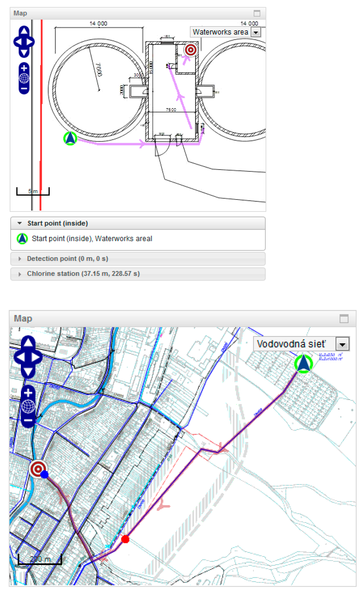364x595 pixels.
Task: Maximize the upper Map panel
Action: [x=257, y=13]
